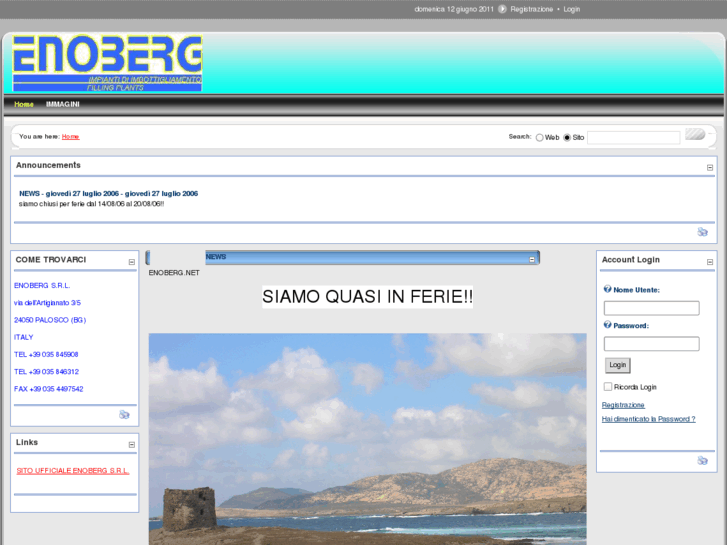Viewport: 727px width, 545px height.
Task: Select the Sito search radio button
Action: [567, 138]
